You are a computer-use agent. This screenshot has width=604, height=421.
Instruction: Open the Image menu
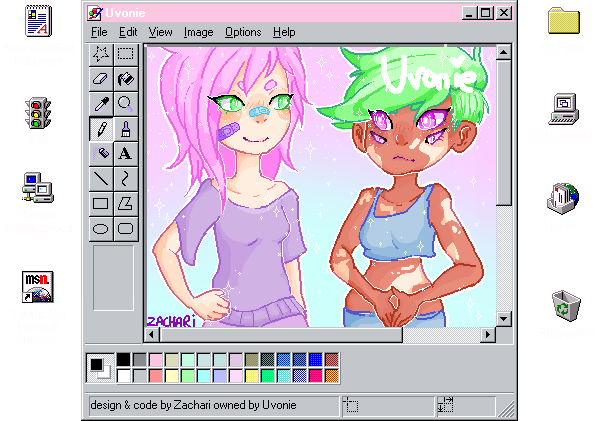[198, 32]
